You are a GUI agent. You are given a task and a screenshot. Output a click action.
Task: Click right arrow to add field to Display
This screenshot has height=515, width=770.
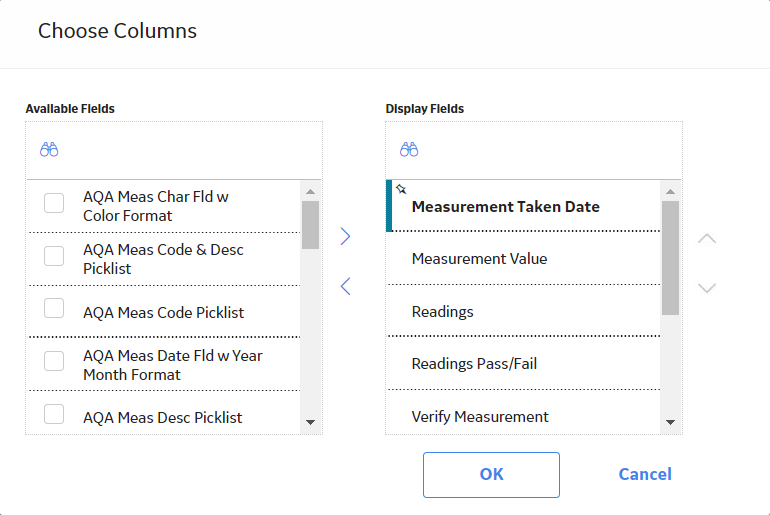[x=345, y=236]
